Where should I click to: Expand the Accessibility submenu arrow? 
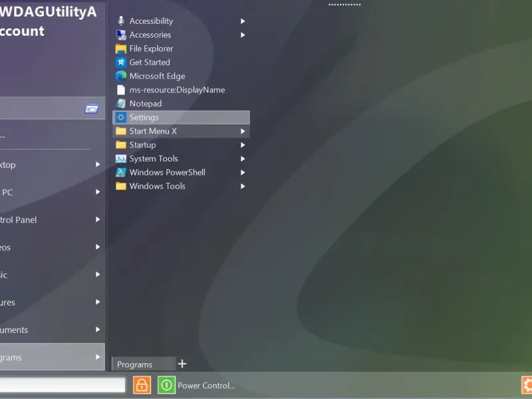coord(243,21)
